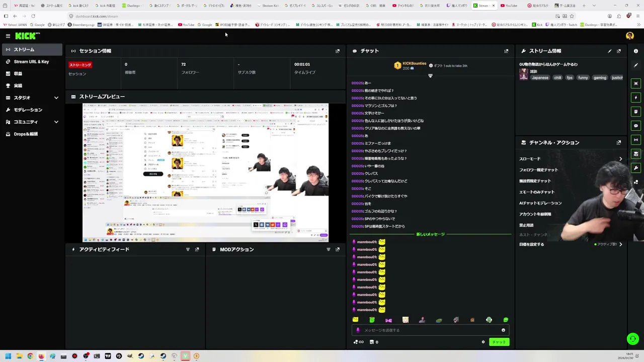Viewport: 644px width, 362px height.
Task: Pop out the ストリーム情報 panel
Action: tap(619, 51)
